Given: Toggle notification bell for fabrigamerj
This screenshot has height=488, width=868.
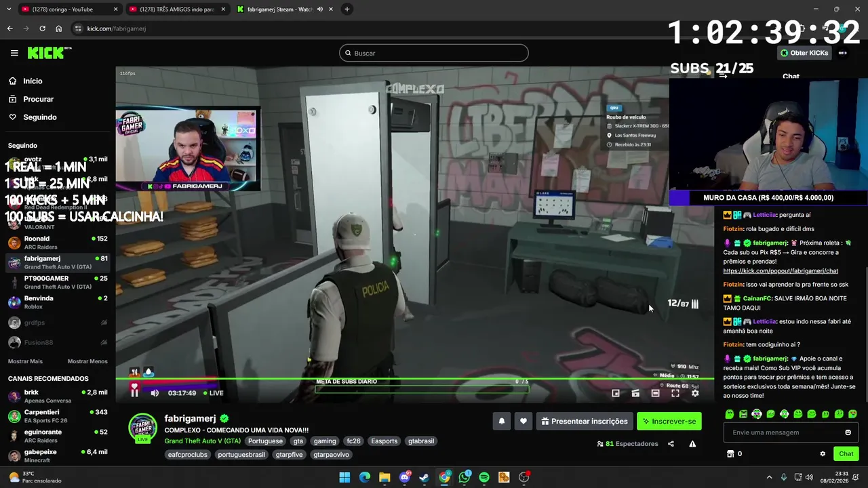Looking at the screenshot, I should (502, 421).
